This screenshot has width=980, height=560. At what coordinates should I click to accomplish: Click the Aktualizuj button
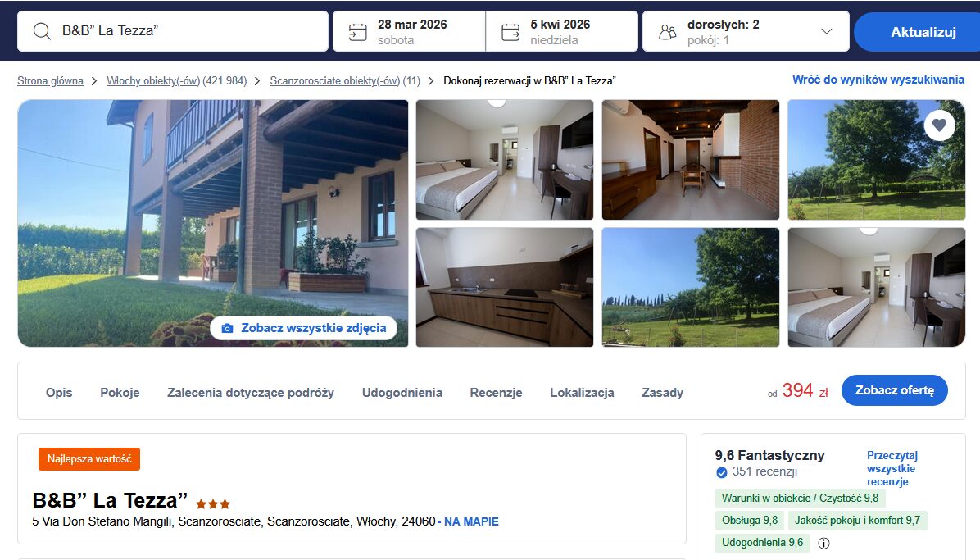coord(918,32)
